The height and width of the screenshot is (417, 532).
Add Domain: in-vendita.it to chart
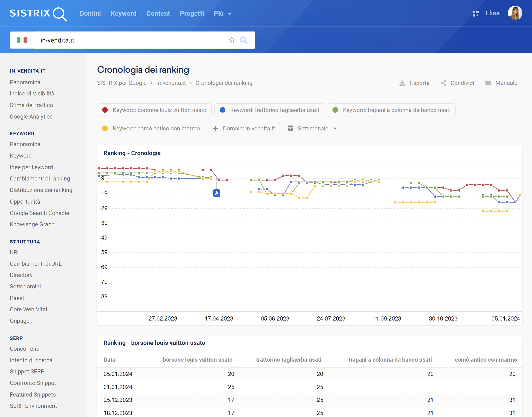244,128
